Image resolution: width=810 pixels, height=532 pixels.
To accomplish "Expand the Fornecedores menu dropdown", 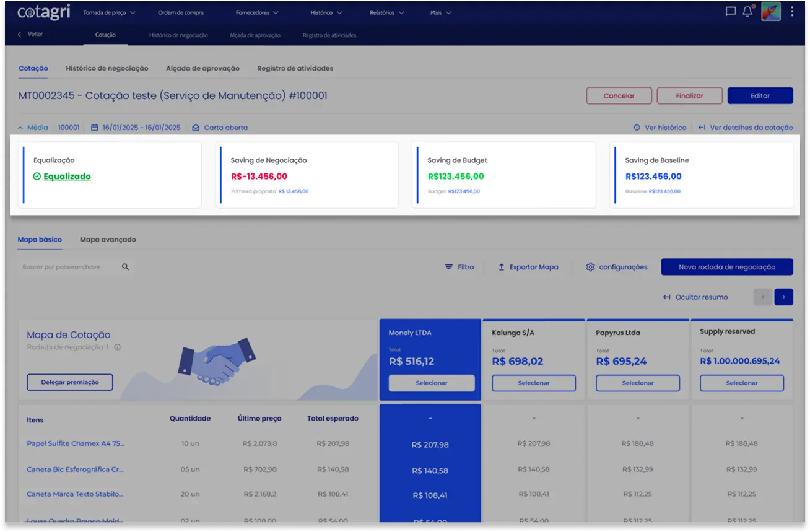I will [x=257, y=12].
